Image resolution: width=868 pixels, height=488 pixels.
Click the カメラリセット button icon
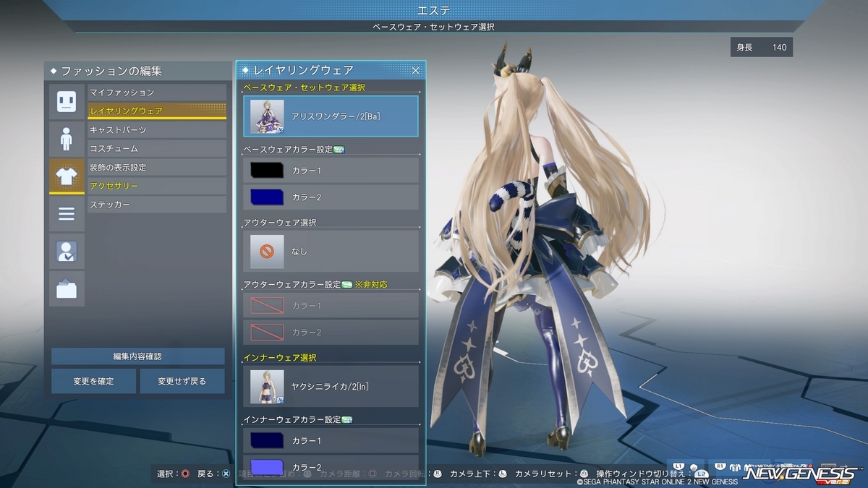[x=584, y=474]
